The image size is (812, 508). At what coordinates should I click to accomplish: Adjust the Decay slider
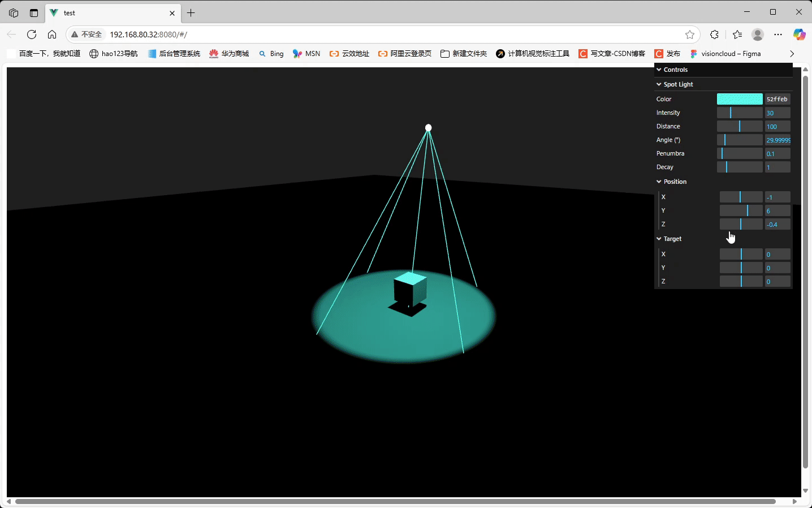pyautogui.click(x=740, y=167)
